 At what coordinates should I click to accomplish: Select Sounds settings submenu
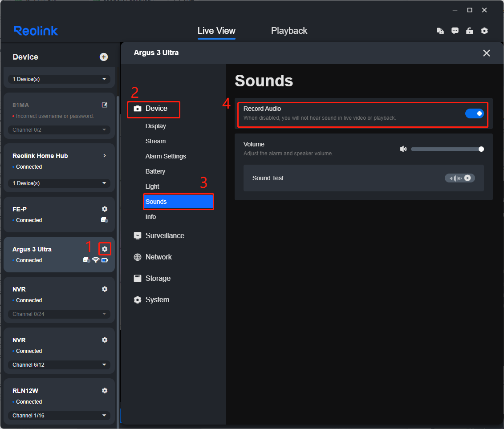[179, 202]
